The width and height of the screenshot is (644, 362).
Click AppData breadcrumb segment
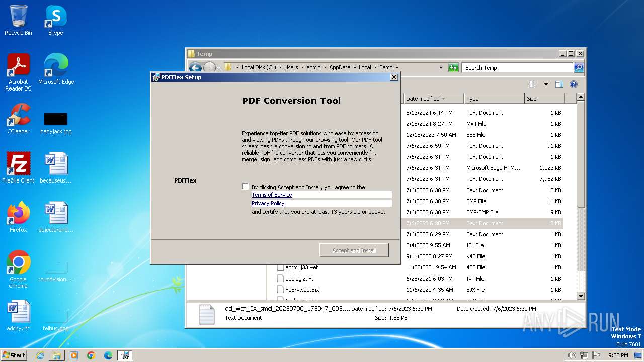[x=340, y=67]
